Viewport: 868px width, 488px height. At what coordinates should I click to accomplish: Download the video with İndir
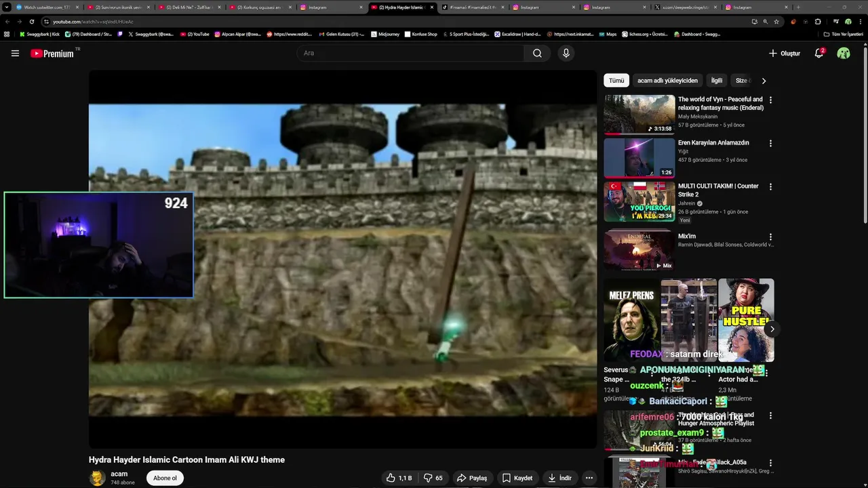pyautogui.click(x=560, y=478)
